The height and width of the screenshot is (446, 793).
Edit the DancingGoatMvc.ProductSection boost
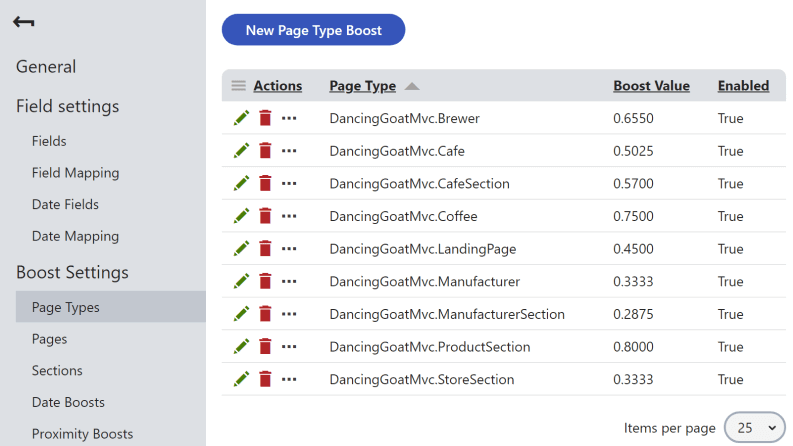tap(241, 347)
